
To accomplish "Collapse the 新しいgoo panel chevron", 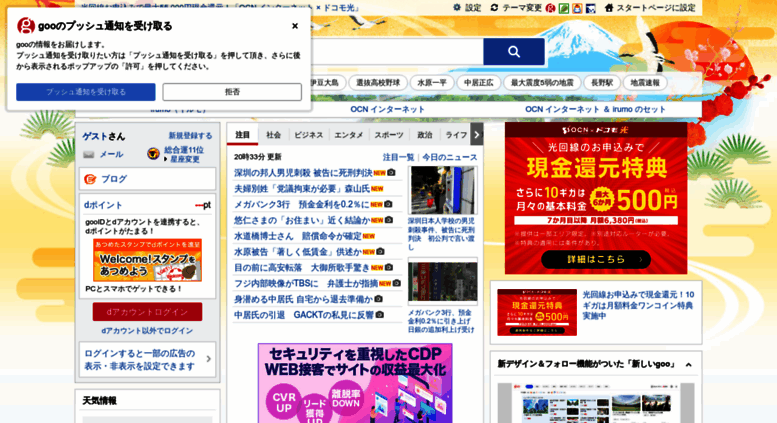I will 689,365.
